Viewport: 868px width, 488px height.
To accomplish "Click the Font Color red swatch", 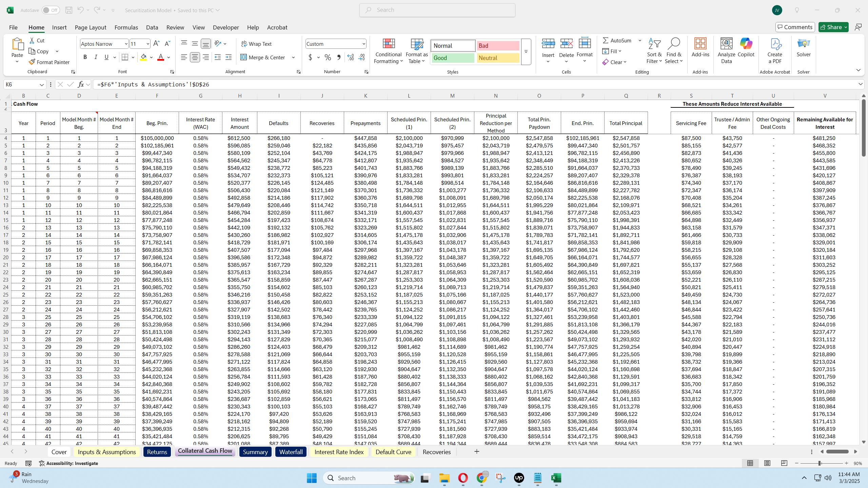I will click(161, 57).
